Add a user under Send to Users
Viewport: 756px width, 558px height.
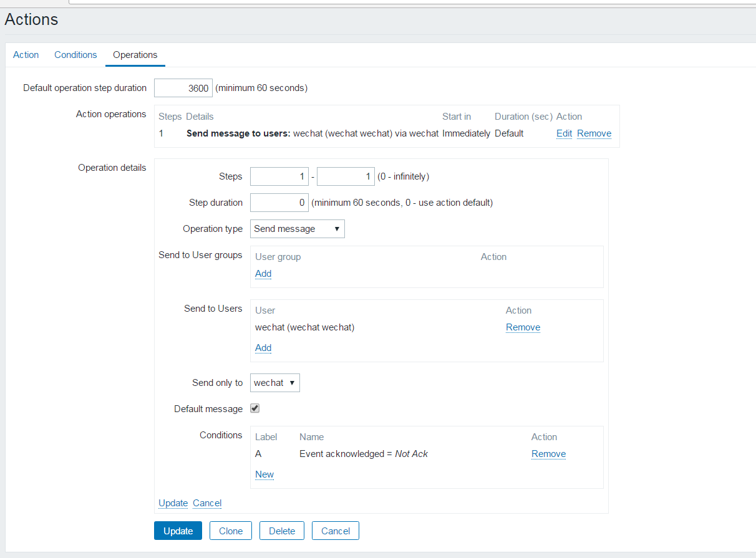click(x=263, y=348)
